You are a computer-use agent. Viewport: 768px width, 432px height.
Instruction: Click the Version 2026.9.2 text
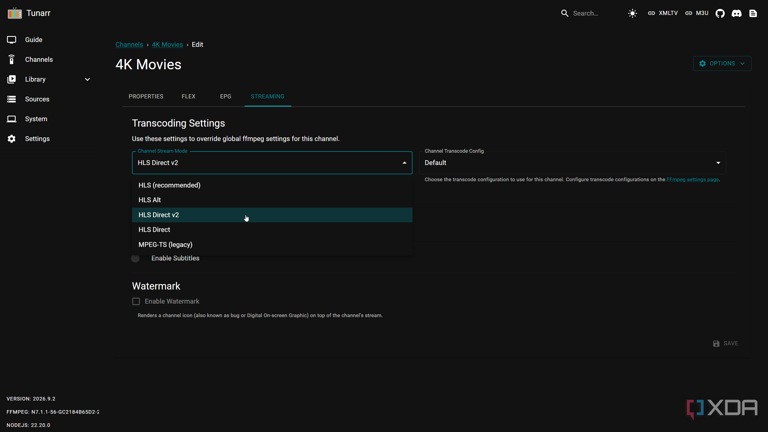point(31,399)
